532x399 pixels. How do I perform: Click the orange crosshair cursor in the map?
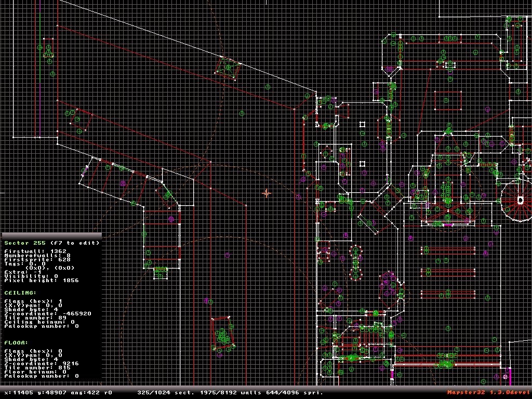tap(267, 193)
